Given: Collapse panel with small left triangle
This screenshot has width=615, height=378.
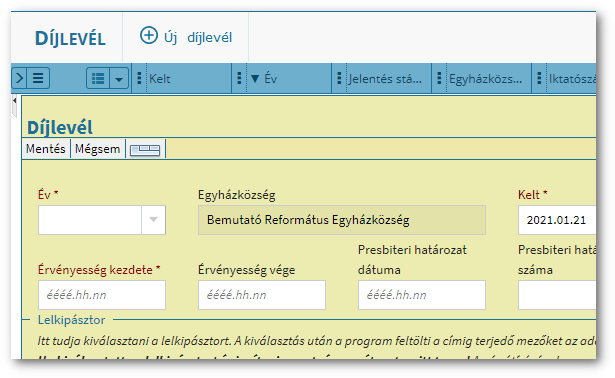Looking at the screenshot, I should point(15,101).
